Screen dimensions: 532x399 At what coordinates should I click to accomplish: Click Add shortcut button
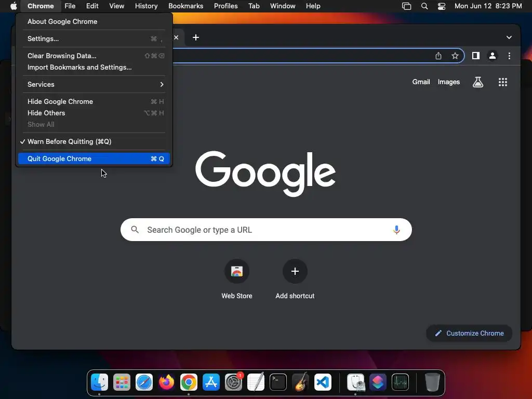pos(295,279)
